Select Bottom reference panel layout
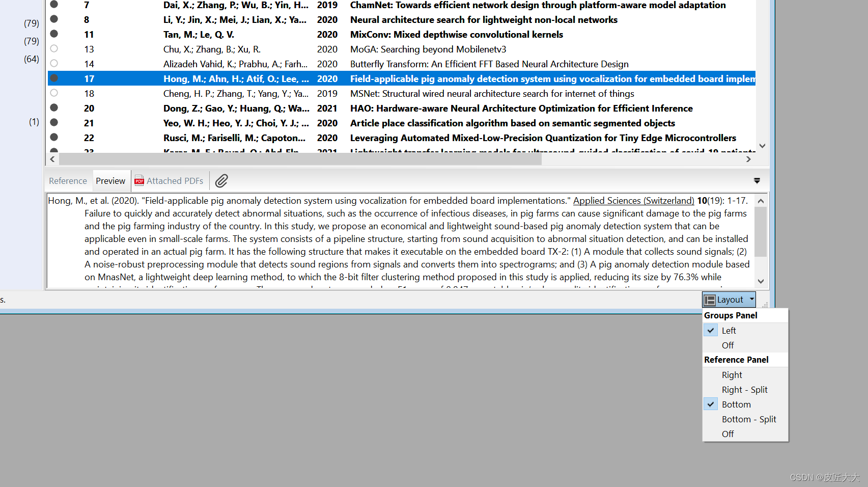The width and height of the screenshot is (868, 487). pyautogui.click(x=745, y=404)
